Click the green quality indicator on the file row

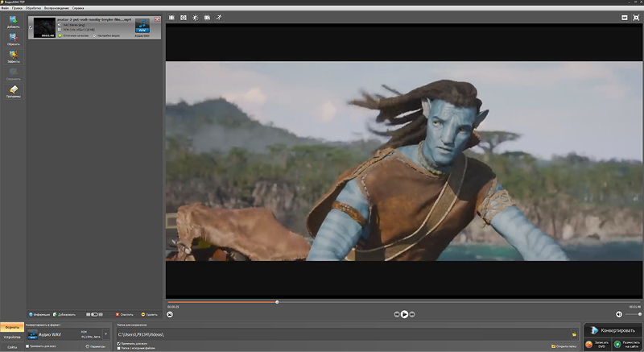60,35
